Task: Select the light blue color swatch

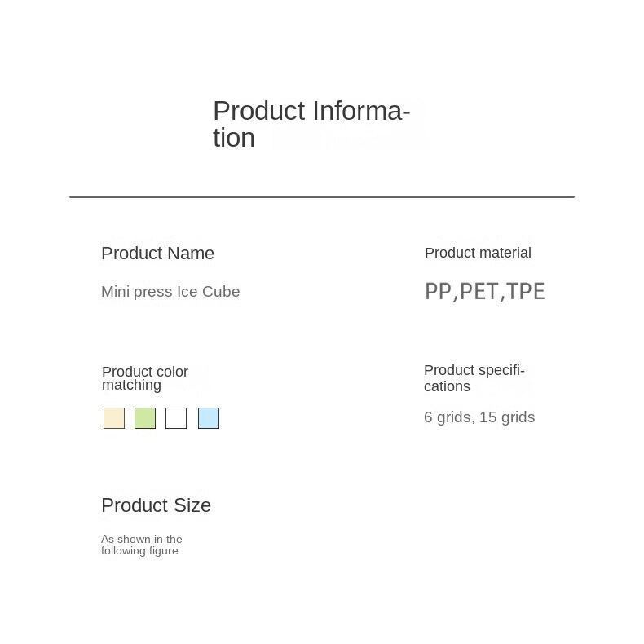Action: pyautogui.click(x=209, y=418)
